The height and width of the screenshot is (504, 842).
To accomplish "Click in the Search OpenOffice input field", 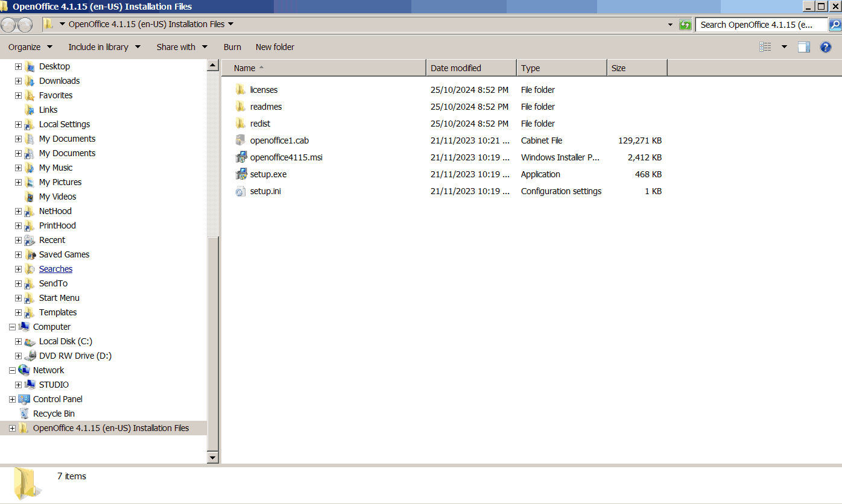I will click(x=762, y=25).
